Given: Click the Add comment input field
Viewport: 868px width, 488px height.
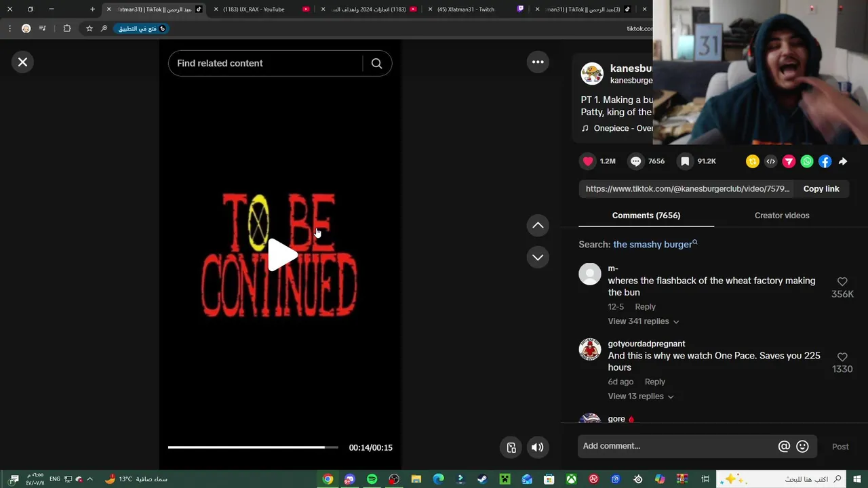Looking at the screenshot, I should [678, 446].
